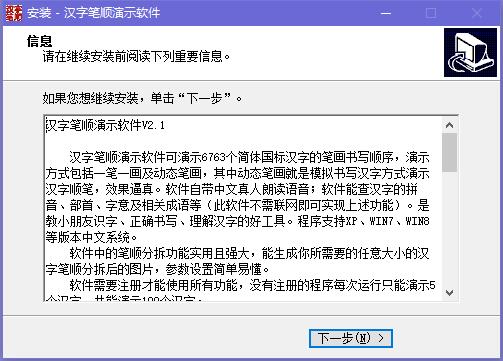The width and height of the screenshot is (503, 361).
Task: Click the heading text 信息
Action: pos(40,41)
